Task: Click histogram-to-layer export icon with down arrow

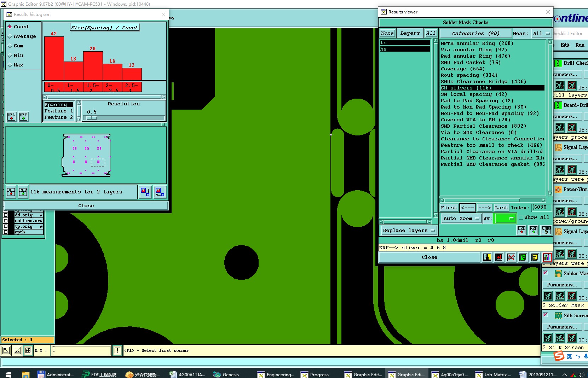Action: point(145,192)
